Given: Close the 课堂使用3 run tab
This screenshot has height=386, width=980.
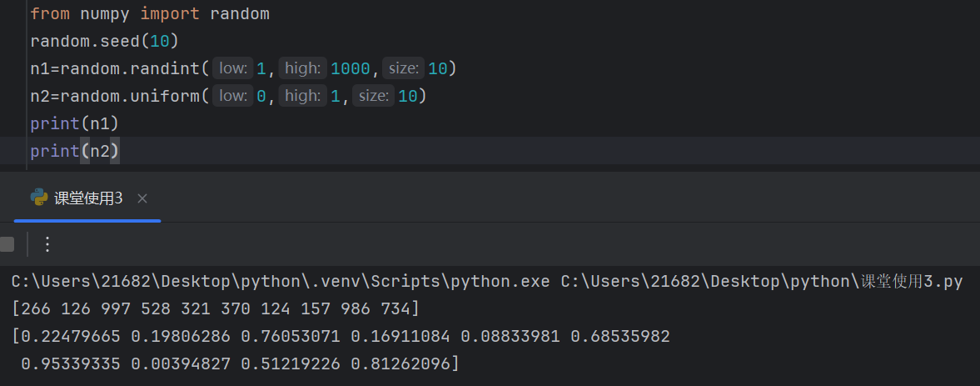Looking at the screenshot, I should click(x=142, y=198).
